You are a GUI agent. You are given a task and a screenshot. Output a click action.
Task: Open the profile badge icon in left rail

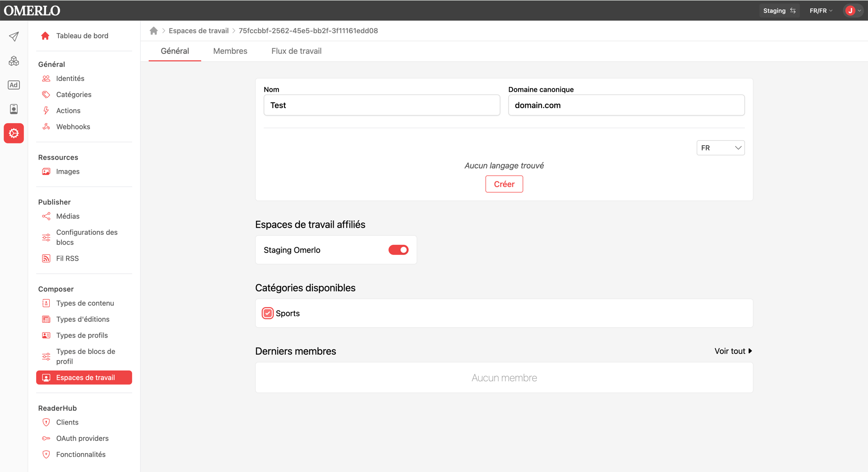pos(14,109)
